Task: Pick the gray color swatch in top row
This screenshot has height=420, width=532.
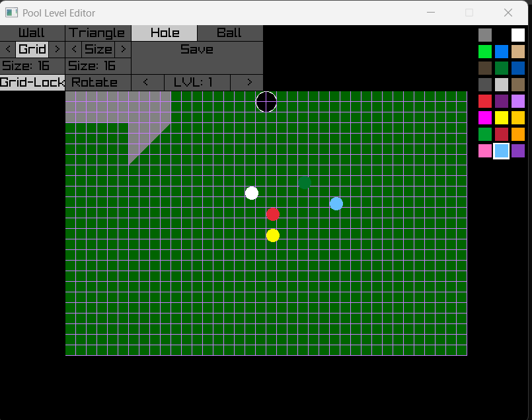Action: coord(485,35)
